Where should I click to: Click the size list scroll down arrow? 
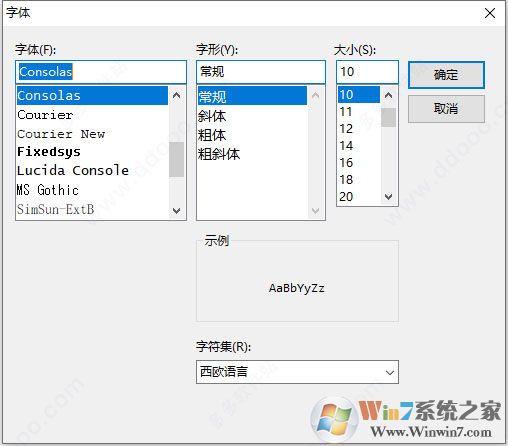pyautogui.click(x=388, y=196)
